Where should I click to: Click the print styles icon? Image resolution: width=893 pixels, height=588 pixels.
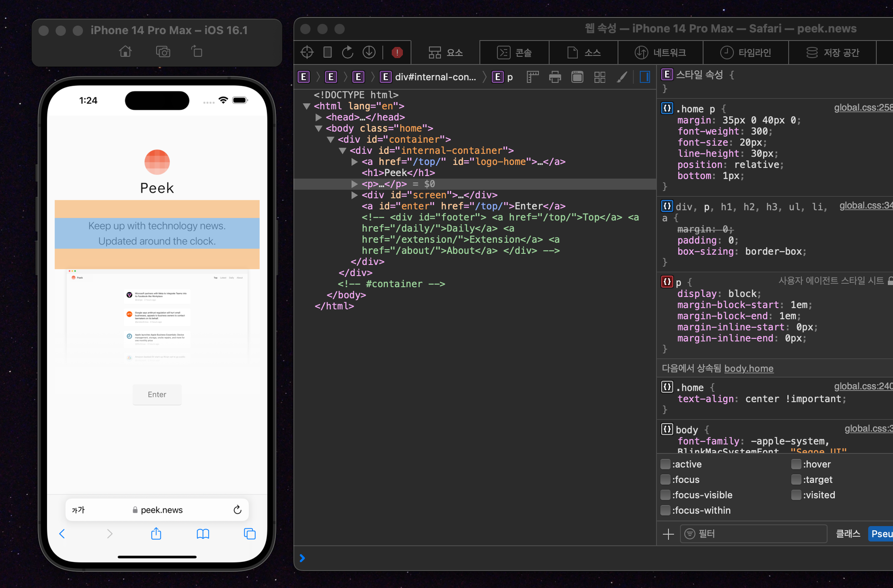coord(555,77)
